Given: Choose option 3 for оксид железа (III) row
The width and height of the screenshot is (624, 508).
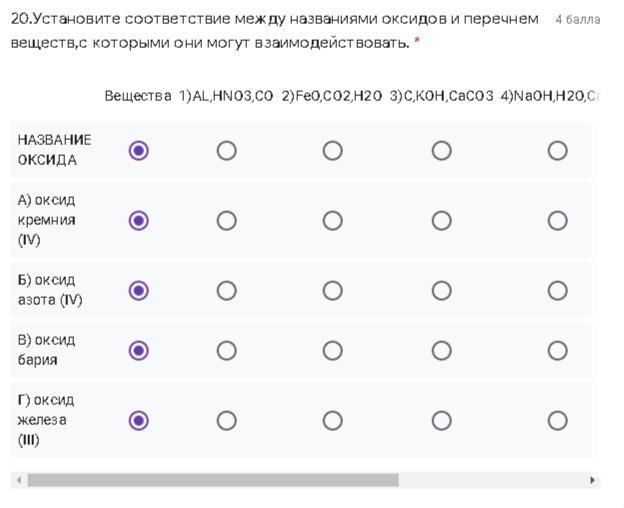Looking at the screenshot, I should (x=441, y=420).
